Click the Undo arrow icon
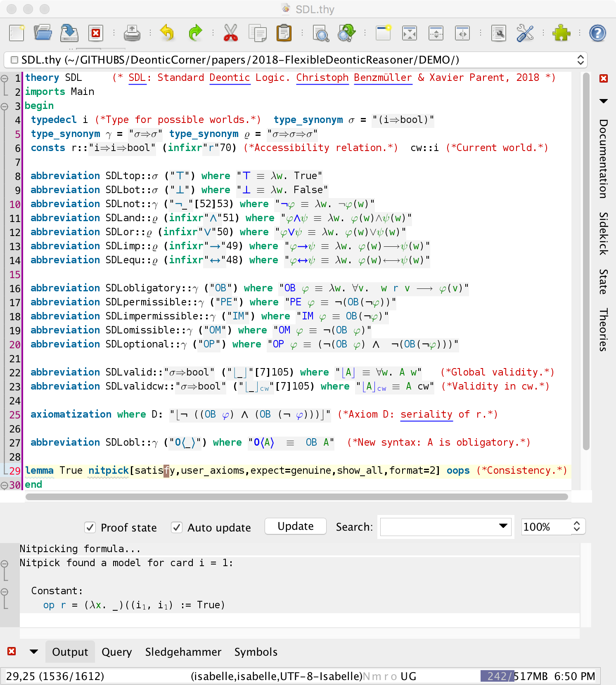 (x=167, y=33)
